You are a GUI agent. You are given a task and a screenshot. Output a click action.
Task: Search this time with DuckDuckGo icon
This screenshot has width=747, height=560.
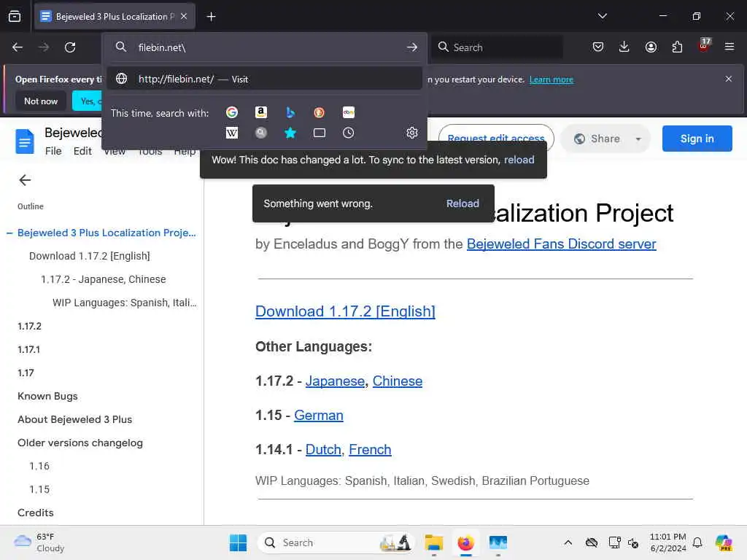pyautogui.click(x=320, y=112)
